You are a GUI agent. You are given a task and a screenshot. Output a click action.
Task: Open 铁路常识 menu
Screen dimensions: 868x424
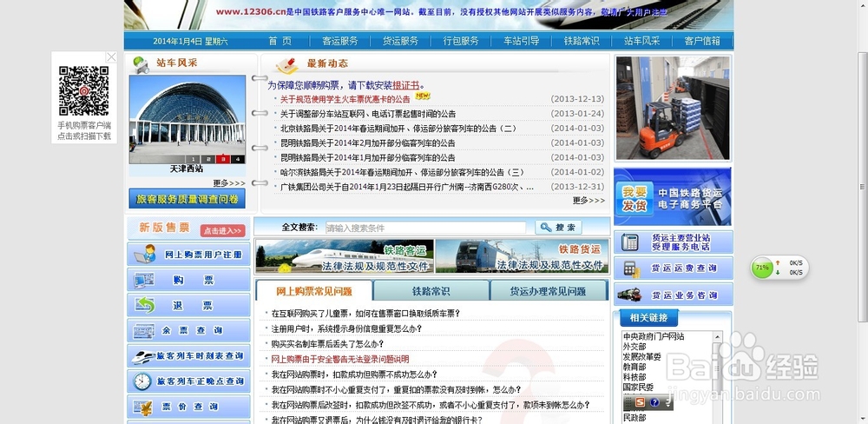[x=582, y=41]
